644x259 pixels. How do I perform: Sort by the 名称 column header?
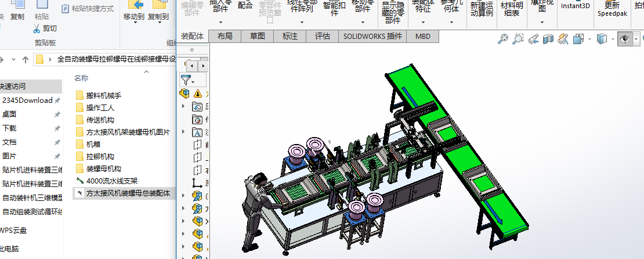tap(81, 78)
